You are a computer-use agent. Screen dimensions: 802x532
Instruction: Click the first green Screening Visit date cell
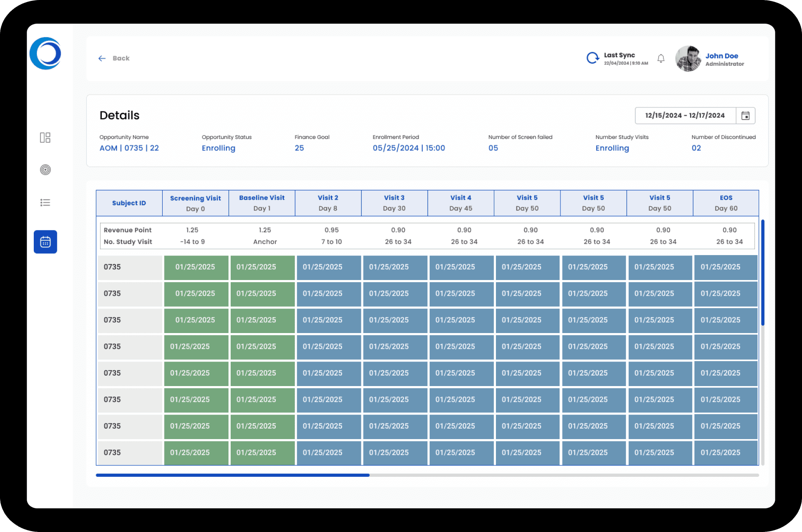(196, 267)
